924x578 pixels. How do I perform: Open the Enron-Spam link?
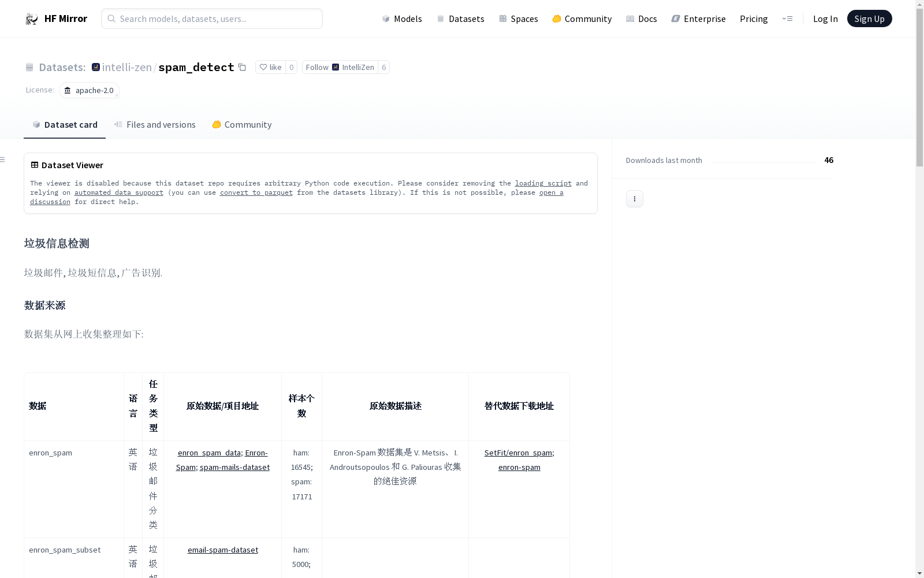pyautogui.click(x=256, y=453)
